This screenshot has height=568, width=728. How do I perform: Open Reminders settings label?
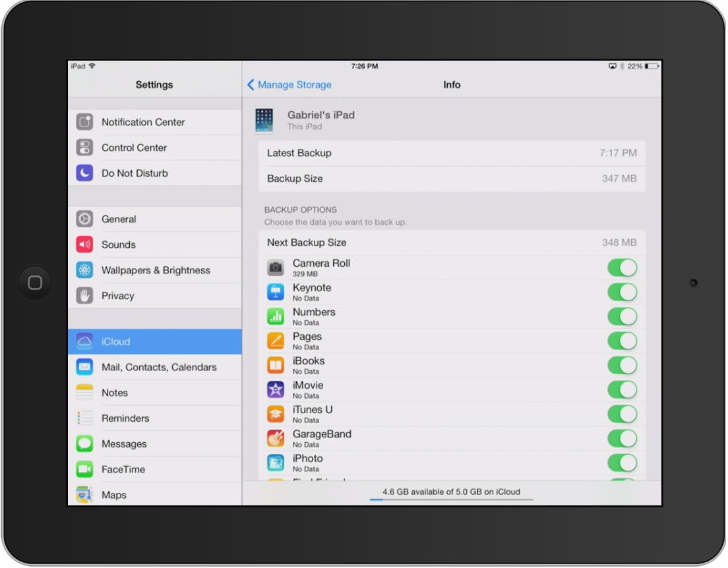point(125,418)
